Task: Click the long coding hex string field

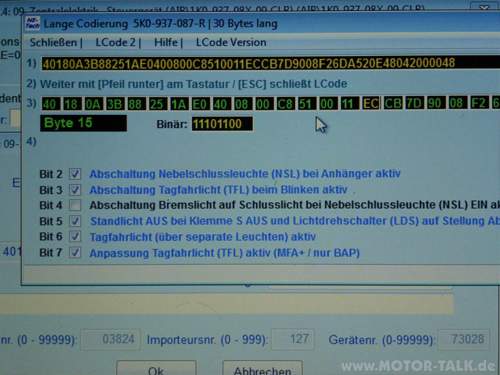Action: 271,63
